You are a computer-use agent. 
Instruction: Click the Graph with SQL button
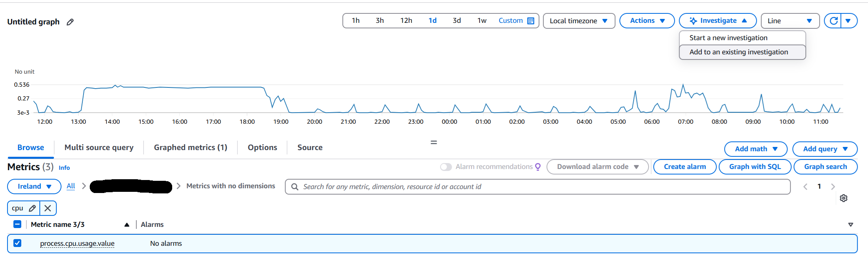[x=755, y=167]
